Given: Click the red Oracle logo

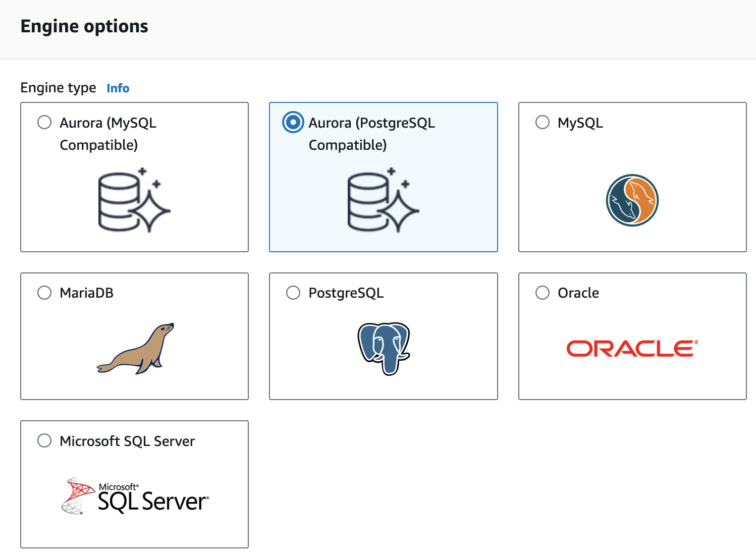Looking at the screenshot, I should [x=632, y=349].
